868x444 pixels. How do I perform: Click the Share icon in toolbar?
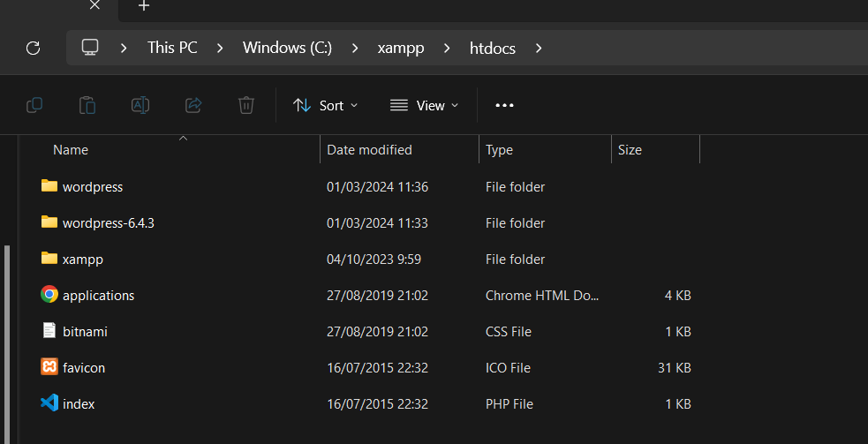(193, 105)
